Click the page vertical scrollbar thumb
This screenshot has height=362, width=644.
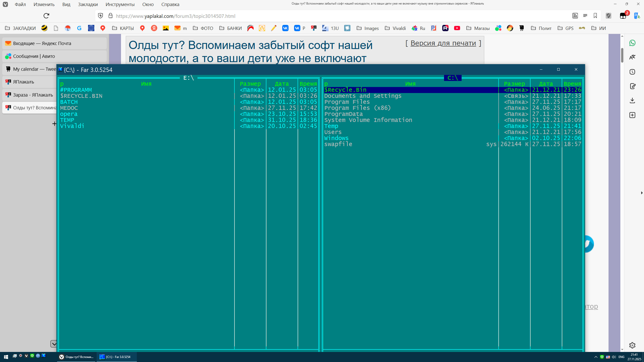(x=622, y=55)
